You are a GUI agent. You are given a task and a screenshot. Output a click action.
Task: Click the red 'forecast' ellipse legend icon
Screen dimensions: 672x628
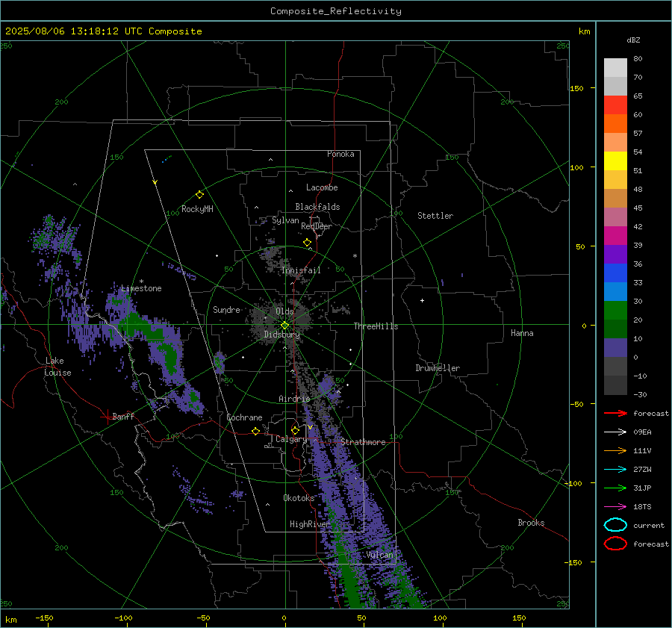pyautogui.click(x=615, y=544)
